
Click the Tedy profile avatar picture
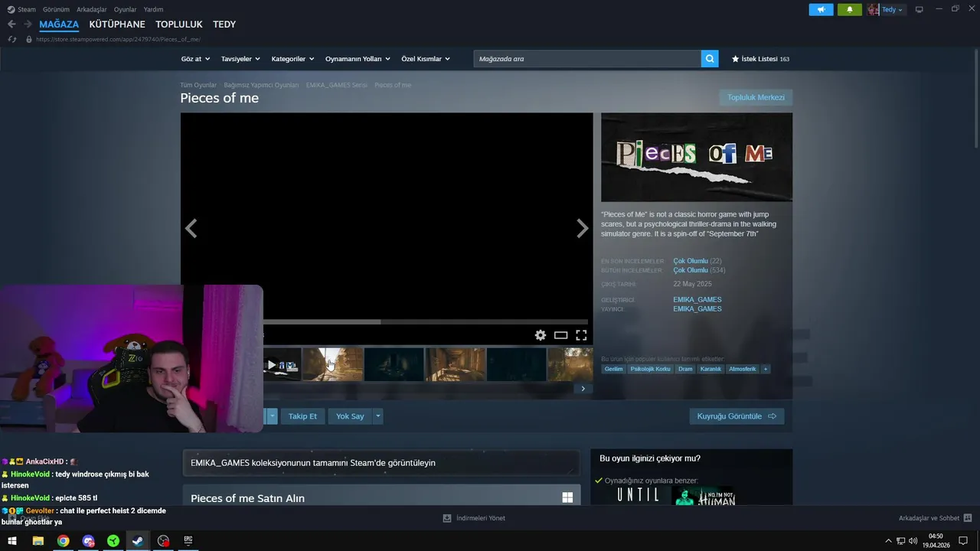(874, 10)
